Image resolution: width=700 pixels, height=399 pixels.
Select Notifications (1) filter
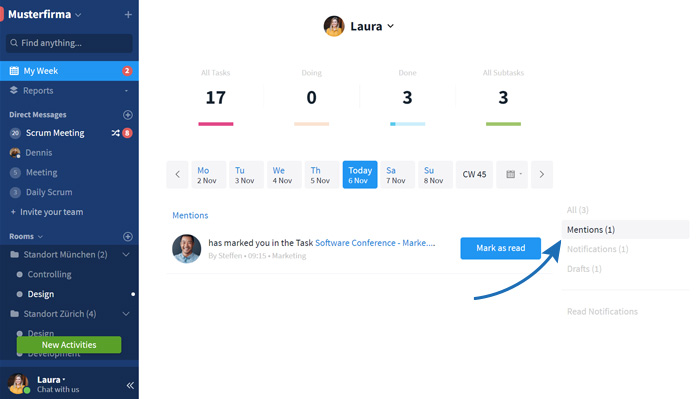tap(597, 249)
